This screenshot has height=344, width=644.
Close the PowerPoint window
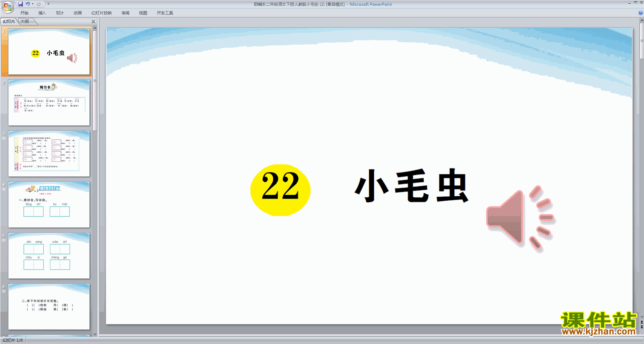coord(641,3)
